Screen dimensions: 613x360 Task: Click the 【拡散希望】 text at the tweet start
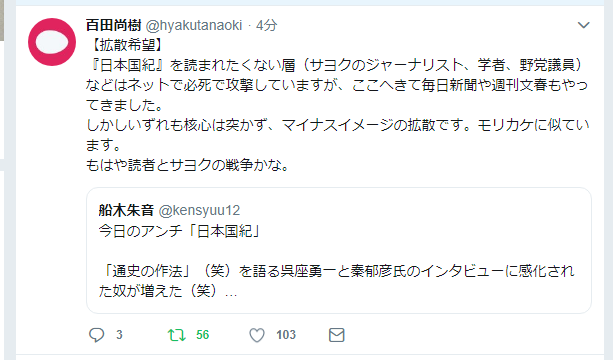click(127, 45)
